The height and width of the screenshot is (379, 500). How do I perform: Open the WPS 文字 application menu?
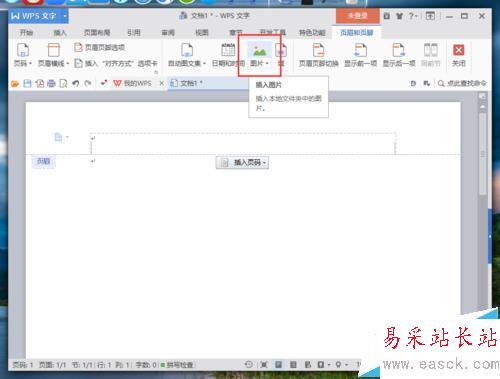tap(38, 16)
